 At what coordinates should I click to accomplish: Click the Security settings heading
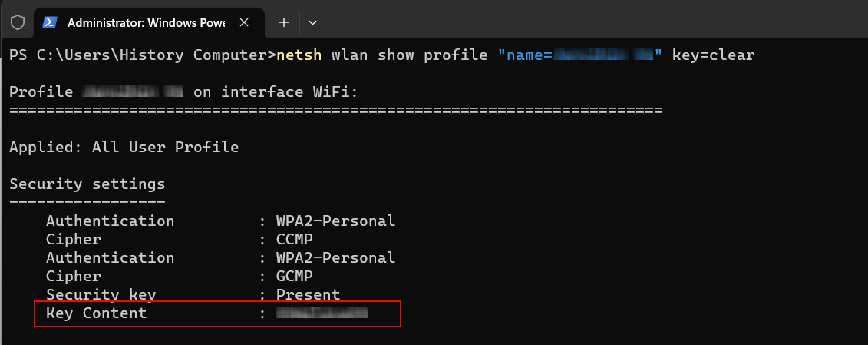(87, 184)
